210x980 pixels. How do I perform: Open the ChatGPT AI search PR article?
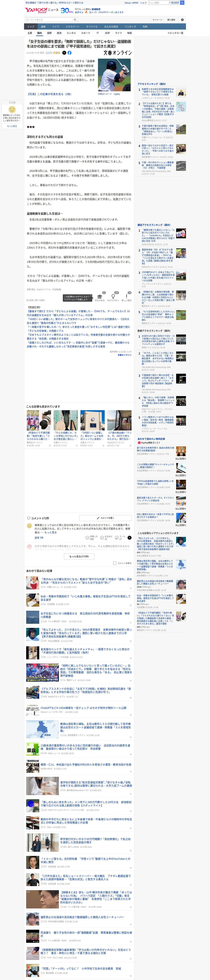[83, 708]
